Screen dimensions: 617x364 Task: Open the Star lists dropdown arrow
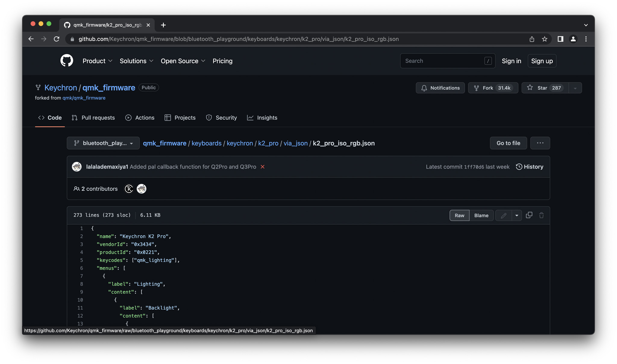575,88
